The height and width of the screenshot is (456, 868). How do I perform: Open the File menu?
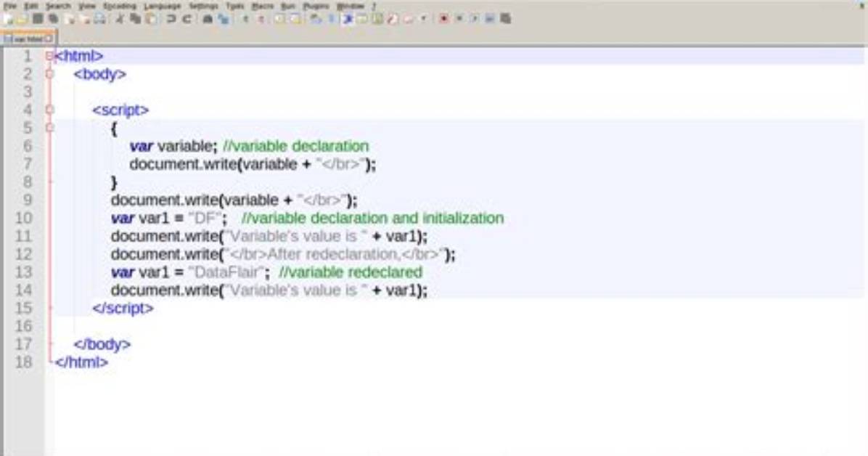[10, 6]
